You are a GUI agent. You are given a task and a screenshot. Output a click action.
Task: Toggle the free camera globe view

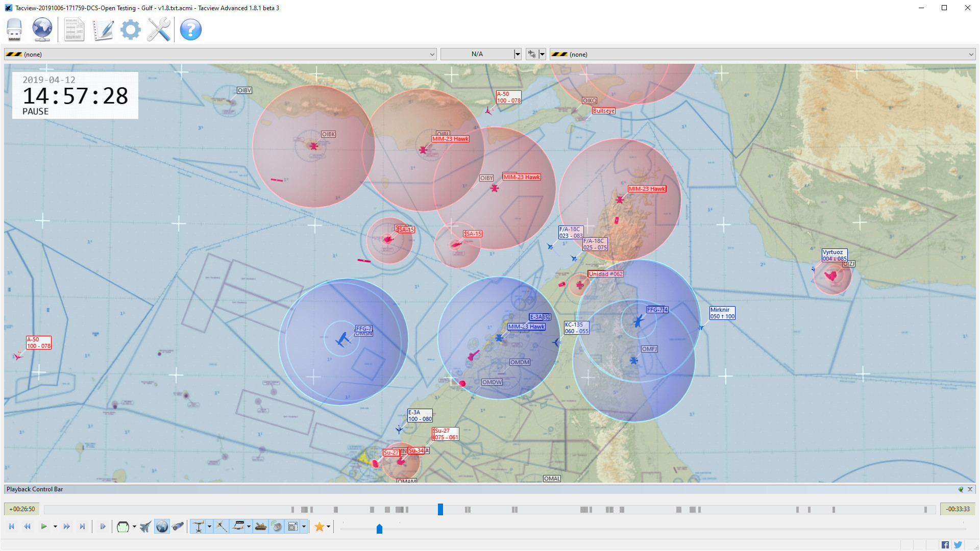pos(162,527)
